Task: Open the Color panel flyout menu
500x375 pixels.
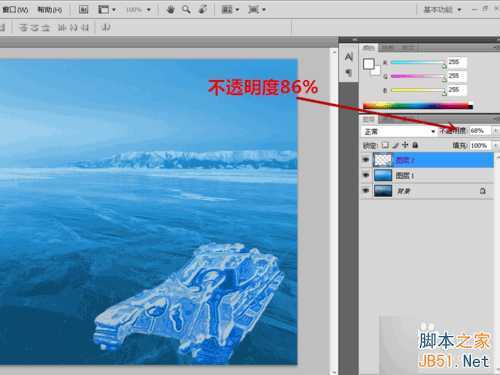Action: tap(496, 48)
